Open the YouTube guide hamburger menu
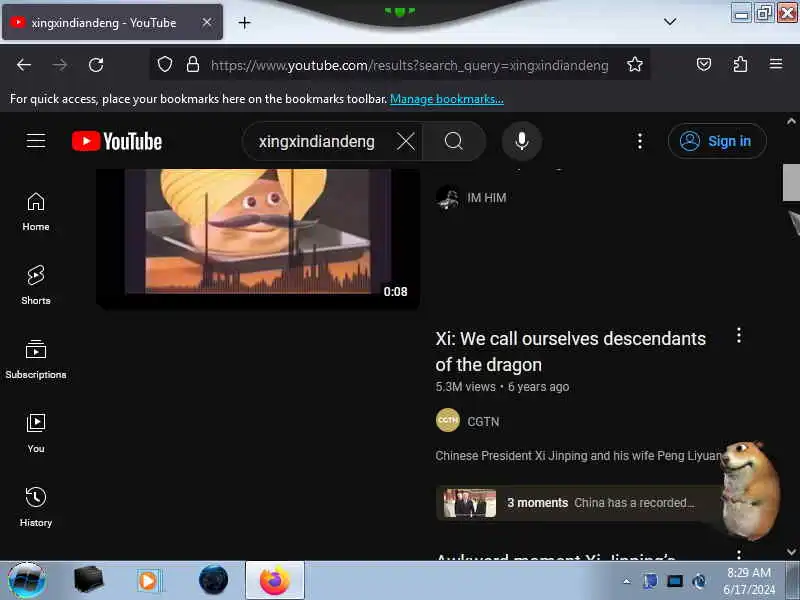 (36, 140)
